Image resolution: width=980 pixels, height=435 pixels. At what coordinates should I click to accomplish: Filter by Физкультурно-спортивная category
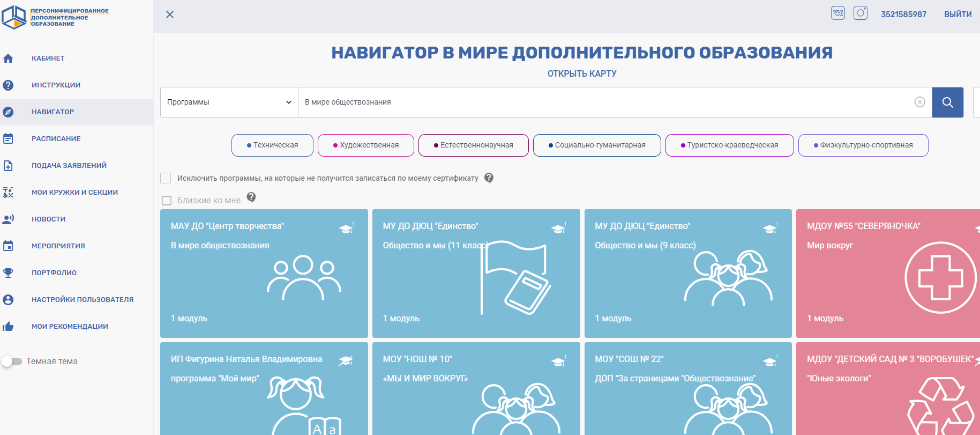pyautogui.click(x=863, y=145)
